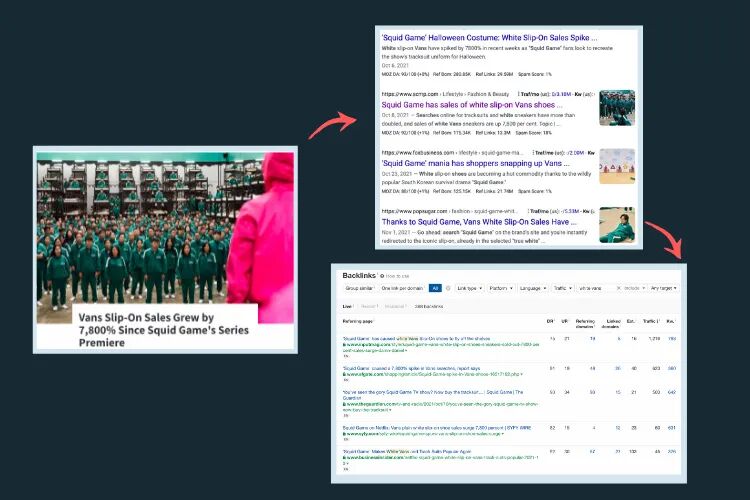Viewport: 750px width, 500px height.
Task: Expand the syfy.com URL dropdown arrow
Action: click(502, 433)
